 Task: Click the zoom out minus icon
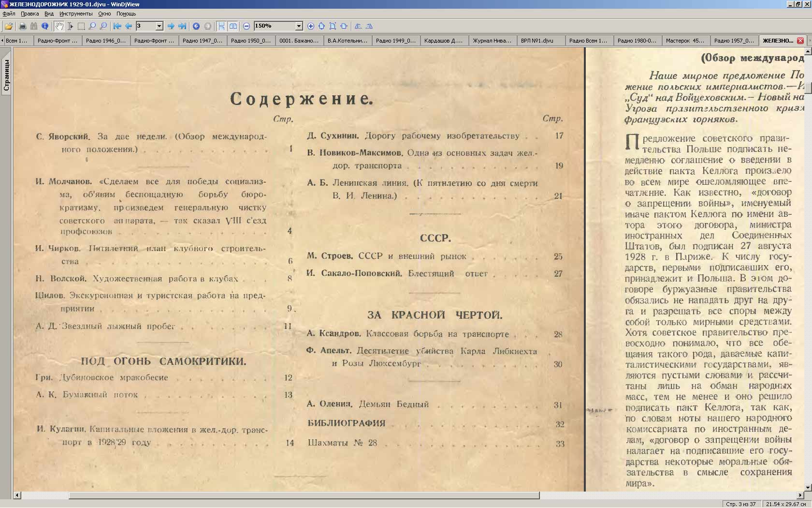(x=246, y=26)
